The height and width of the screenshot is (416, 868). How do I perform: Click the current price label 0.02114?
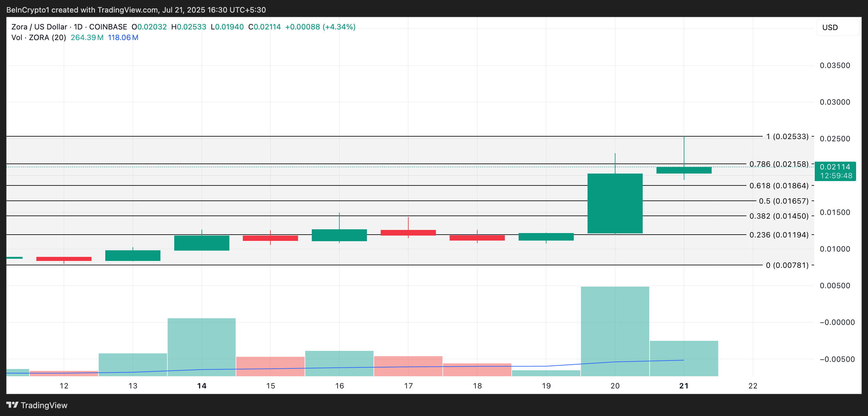(x=836, y=166)
